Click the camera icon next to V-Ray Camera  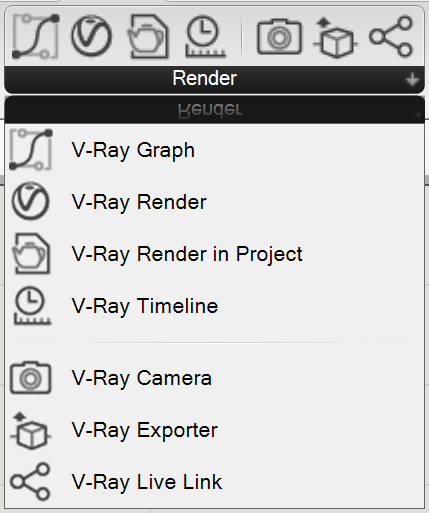point(30,378)
